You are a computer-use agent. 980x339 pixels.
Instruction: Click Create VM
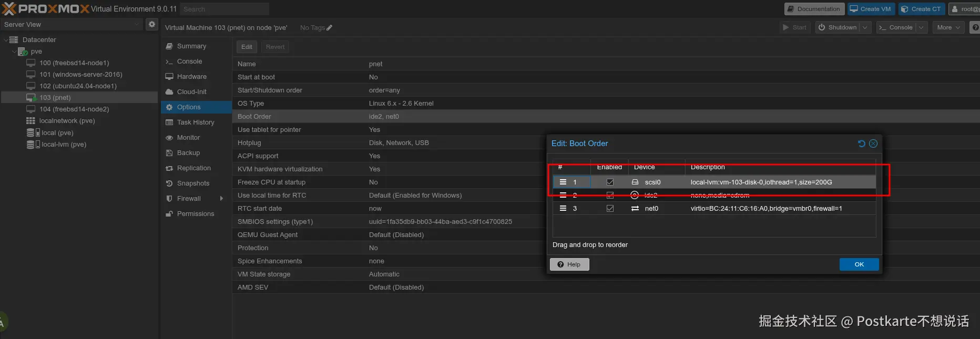[871, 9]
